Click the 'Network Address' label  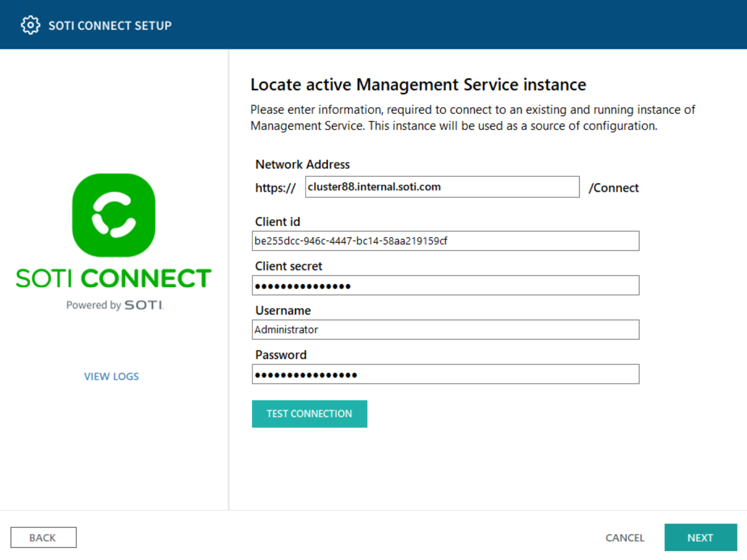pos(302,164)
